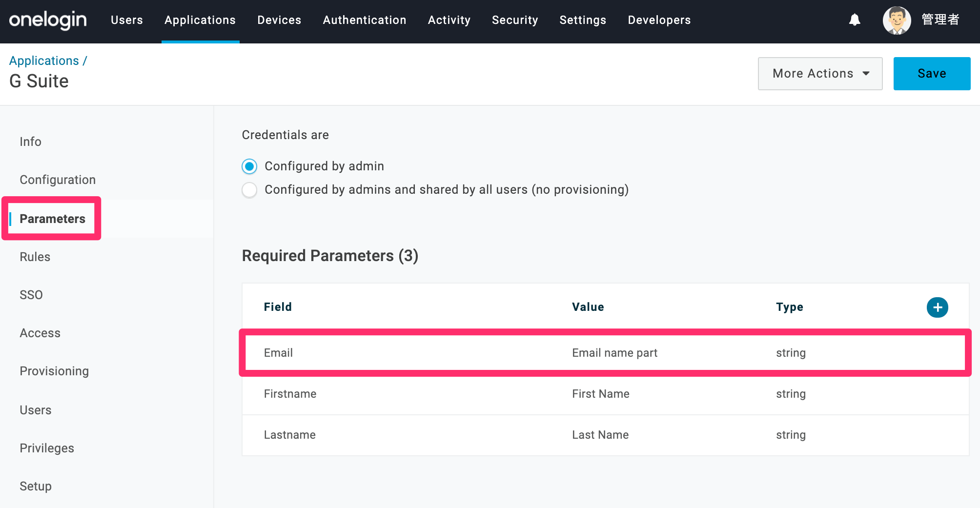980x508 pixels.
Task: Expand the More Actions dropdown
Action: [x=820, y=74]
